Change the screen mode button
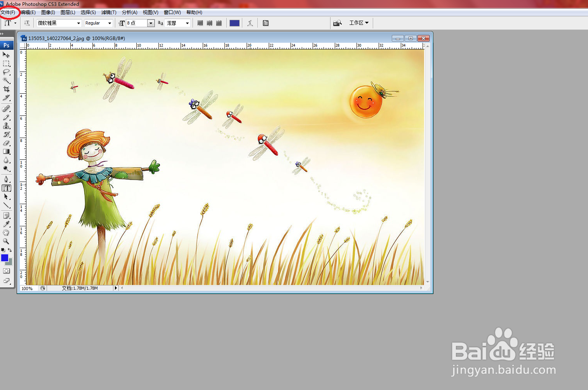Image resolution: width=588 pixels, height=390 pixels. (6, 281)
